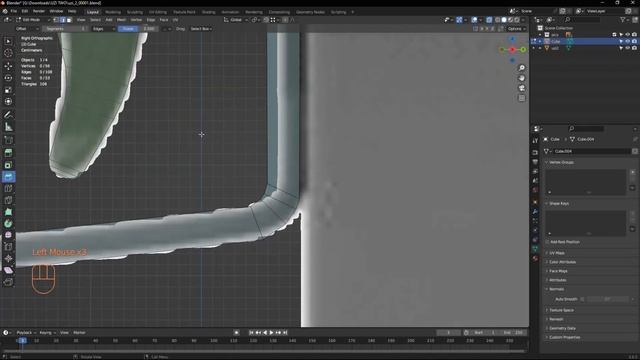Open the Render menu
The width and height of the screenshot is (640, 360).
(39, 11)
